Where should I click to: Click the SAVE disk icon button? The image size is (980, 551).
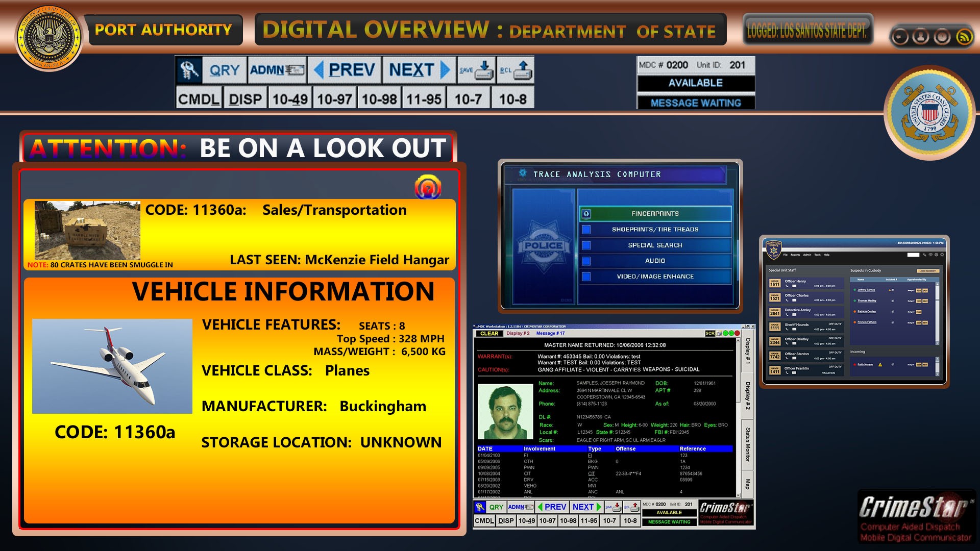coord(476,70)
